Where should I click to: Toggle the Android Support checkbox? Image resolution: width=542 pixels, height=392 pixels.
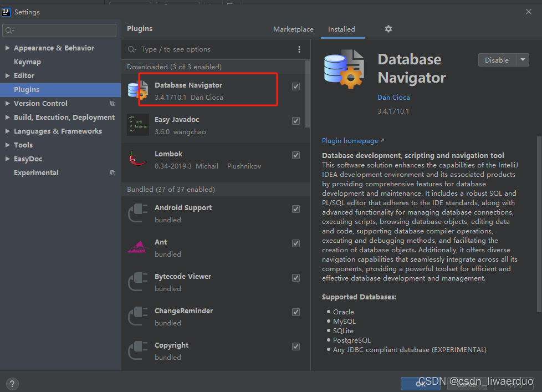pos(295,208)
